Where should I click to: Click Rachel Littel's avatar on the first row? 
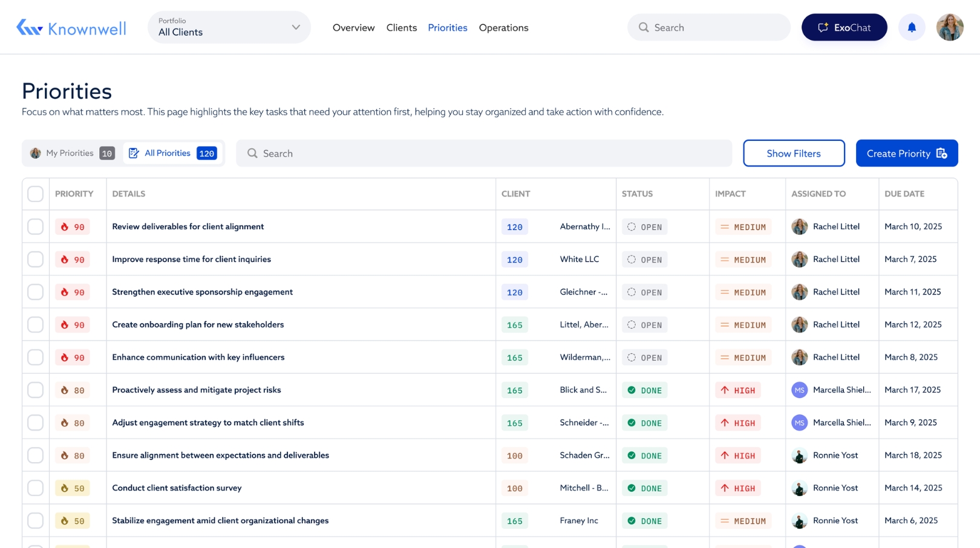coord(799,226)
